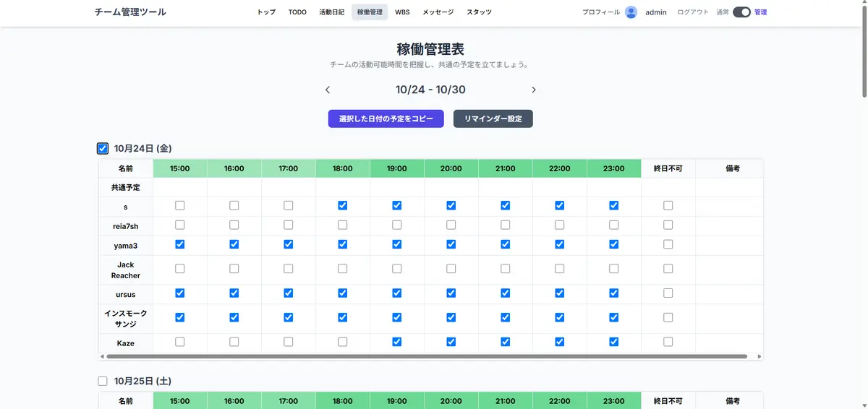Click left arrow of table horizontal scrollbar
The width and height of the screenshot is (868, 409).
tap(103, 356)
